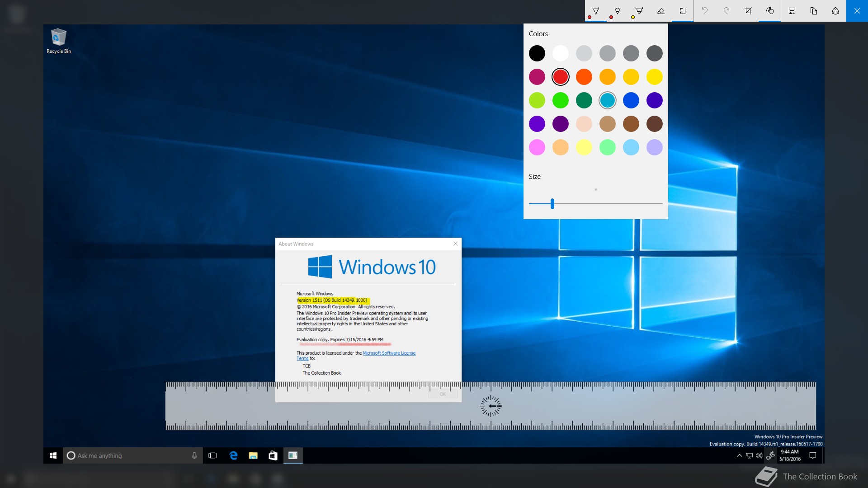Click the pen Size slider thumb
Image resolution: width=868 pixels, height=488 pixels.
(552, 204)
